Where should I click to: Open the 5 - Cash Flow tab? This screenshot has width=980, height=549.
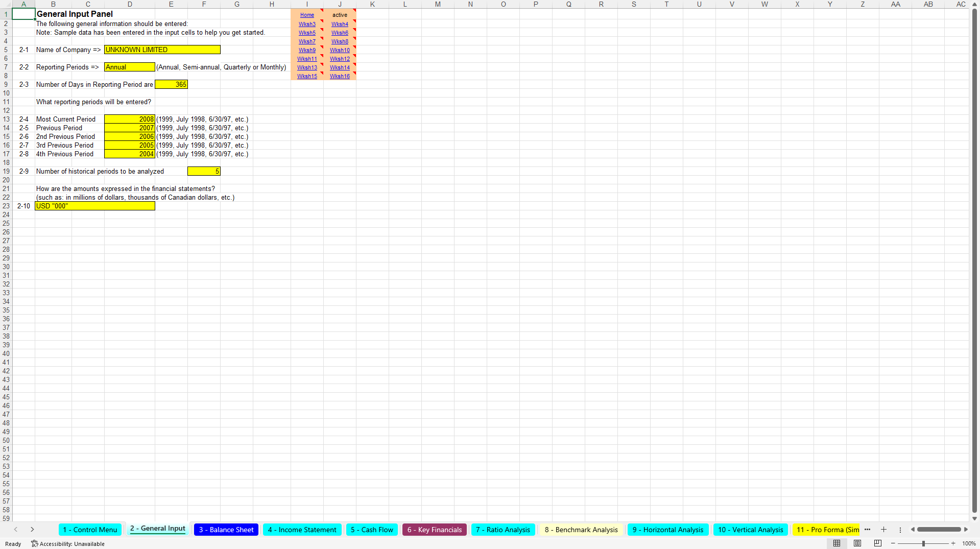372,530
